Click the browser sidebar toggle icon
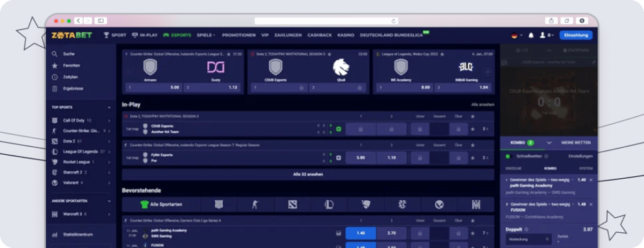This screenshot has width=644, height=248. coord(101,21)
